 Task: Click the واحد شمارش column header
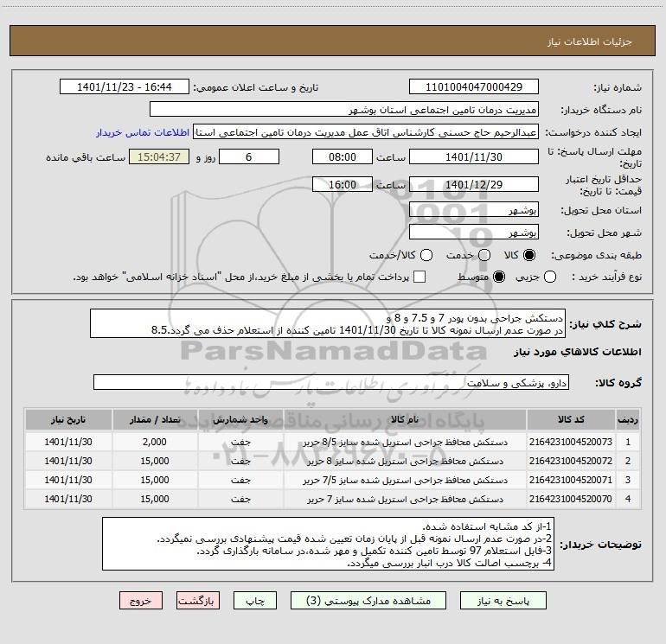pos(240,419)
